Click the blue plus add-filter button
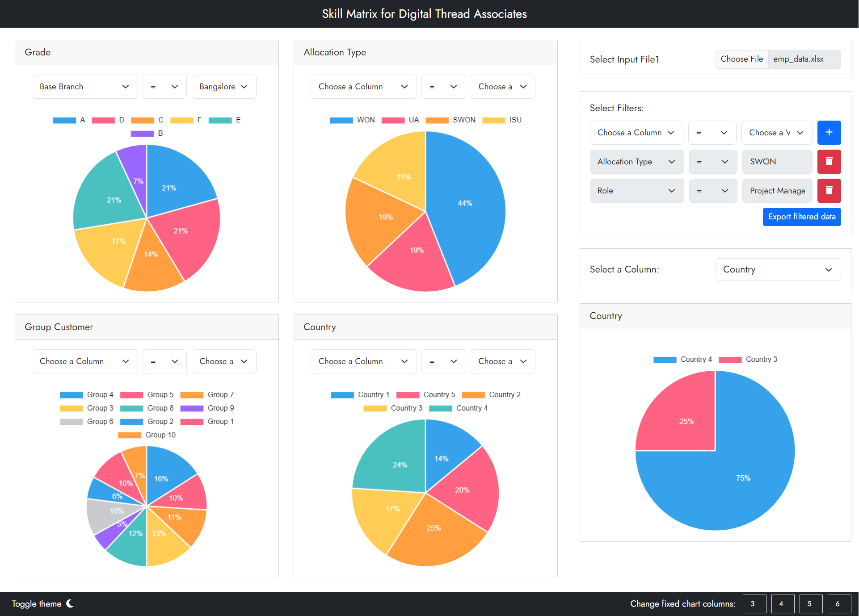 click(829, 133)
